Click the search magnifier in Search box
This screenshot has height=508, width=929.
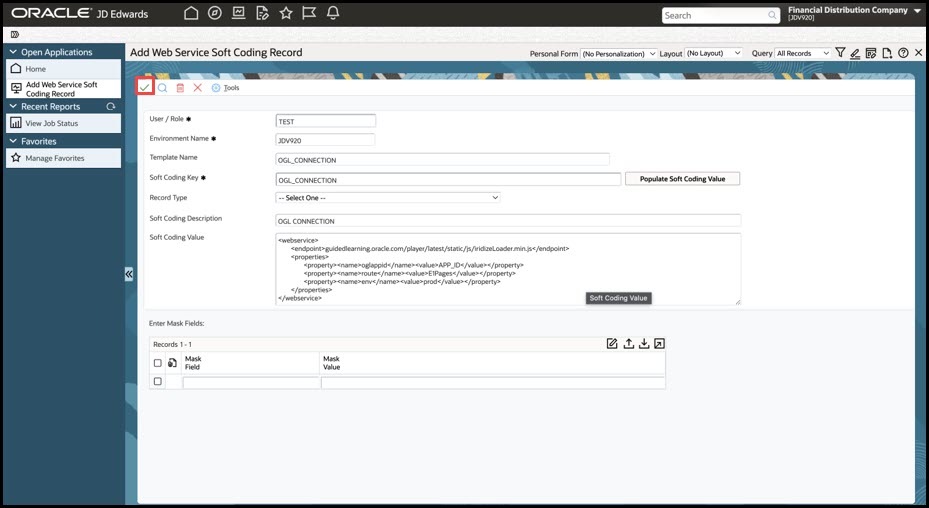pos(772,15)
